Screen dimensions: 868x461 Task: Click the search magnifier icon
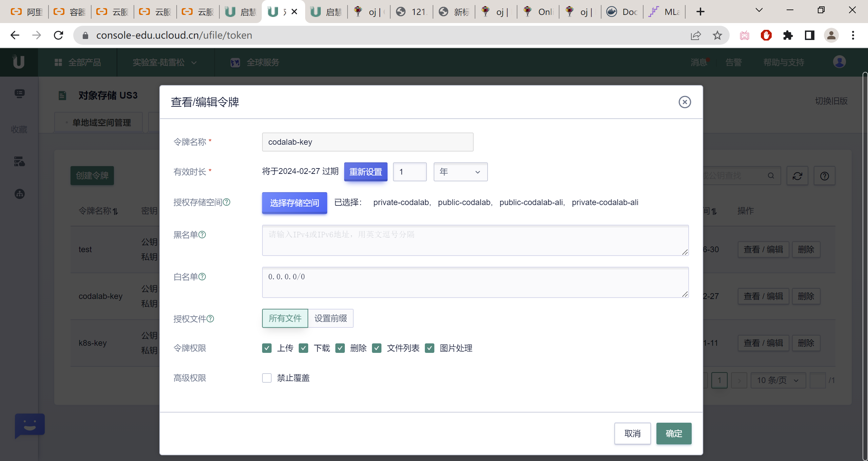tap(771, 176)
